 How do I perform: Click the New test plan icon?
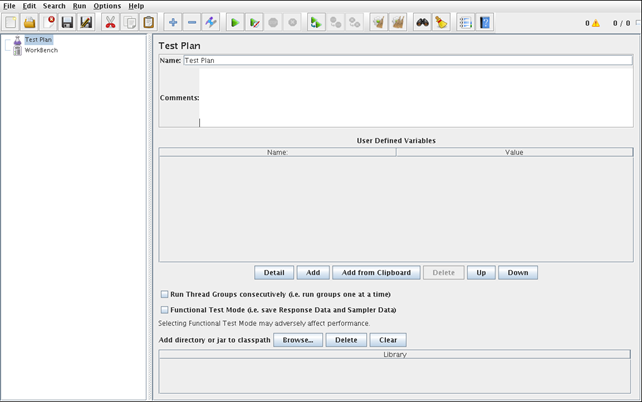pos(11,22)
